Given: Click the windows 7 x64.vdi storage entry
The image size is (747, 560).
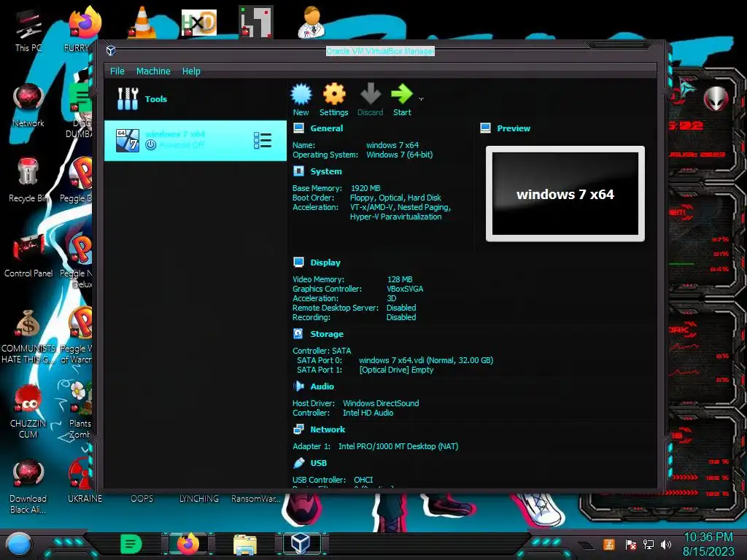Looking at the screenshot, I should (426, 360).
